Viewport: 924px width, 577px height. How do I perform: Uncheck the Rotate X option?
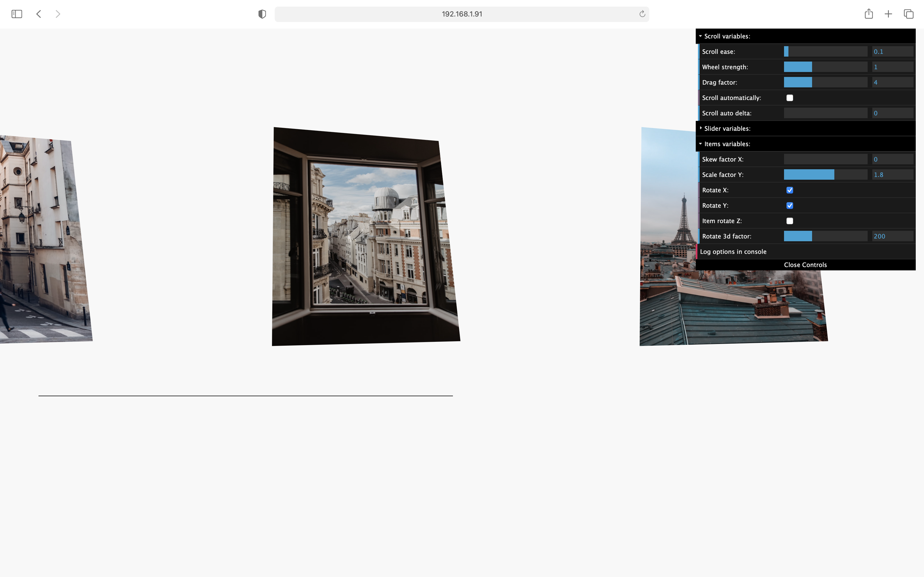click(x=790, y=190)
